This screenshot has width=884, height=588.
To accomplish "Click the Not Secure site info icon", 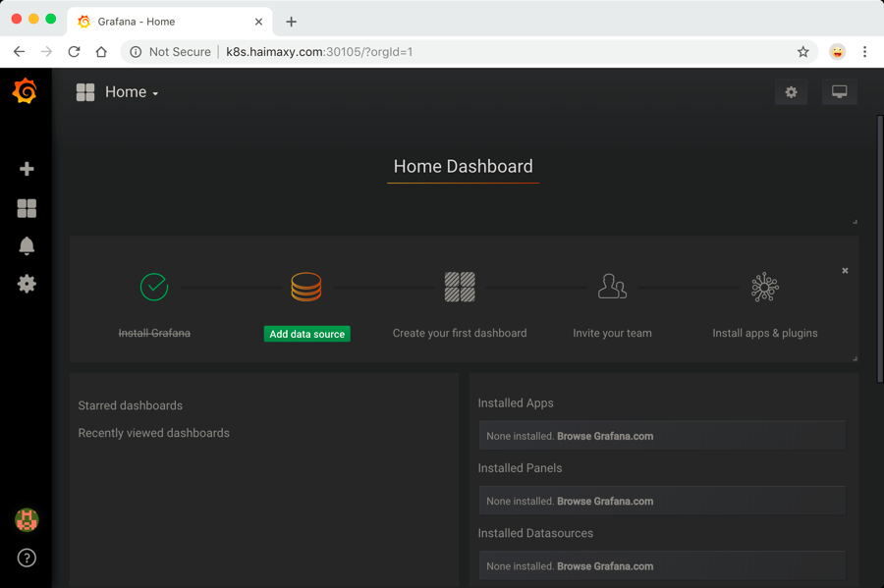I will tap(136, 52).
